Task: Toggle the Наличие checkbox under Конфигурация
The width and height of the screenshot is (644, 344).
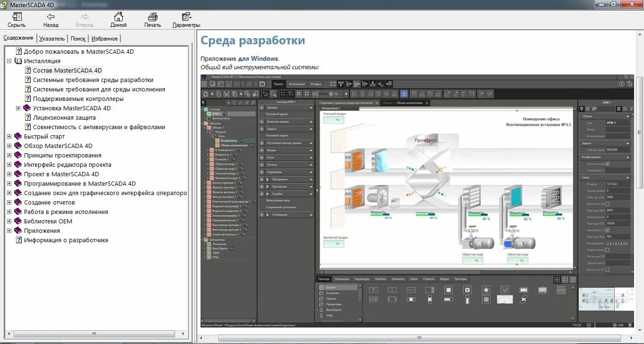Action: 607,164
